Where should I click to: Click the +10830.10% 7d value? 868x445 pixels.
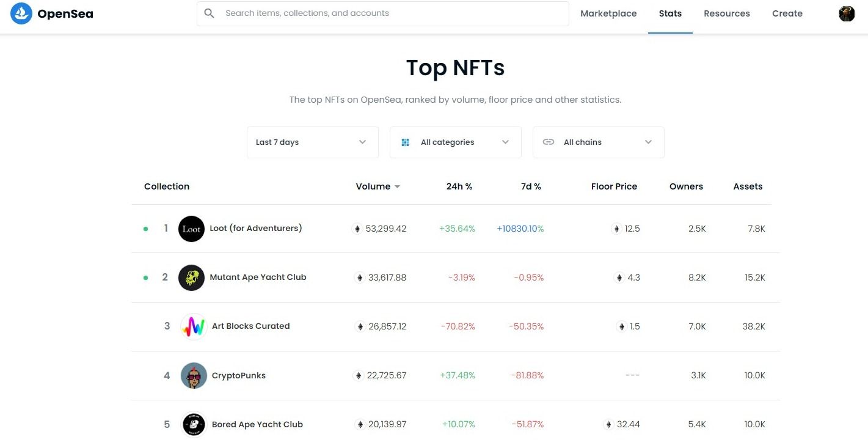click(x=520, y=229)
